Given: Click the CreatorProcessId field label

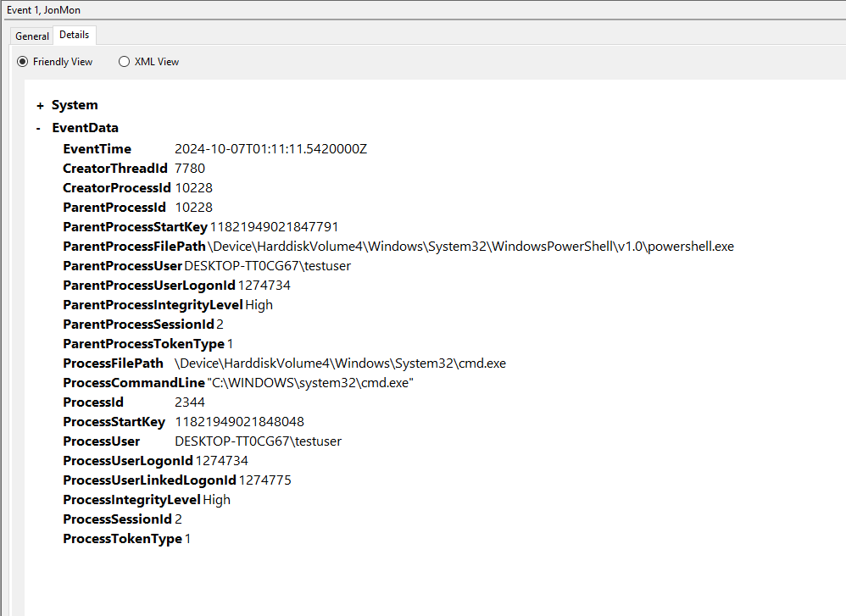Looking at the screenshot, I should (116, 188).
